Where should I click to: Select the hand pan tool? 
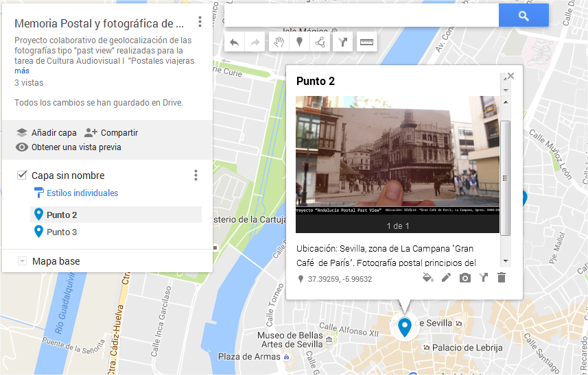point(279,42)
